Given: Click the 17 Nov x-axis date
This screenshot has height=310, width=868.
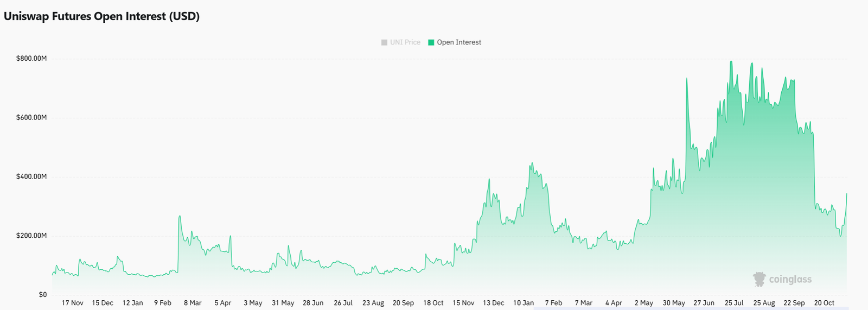Looking at the screenshot, I should (73, 303).
